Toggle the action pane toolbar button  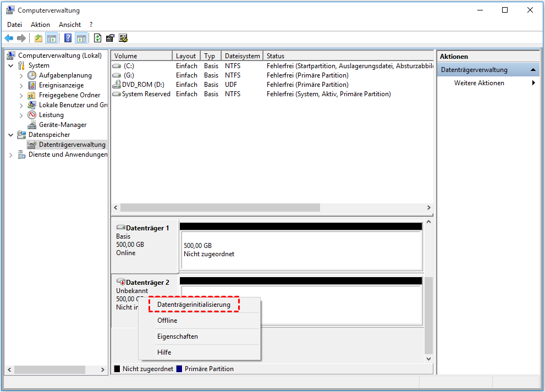(81, 38)
